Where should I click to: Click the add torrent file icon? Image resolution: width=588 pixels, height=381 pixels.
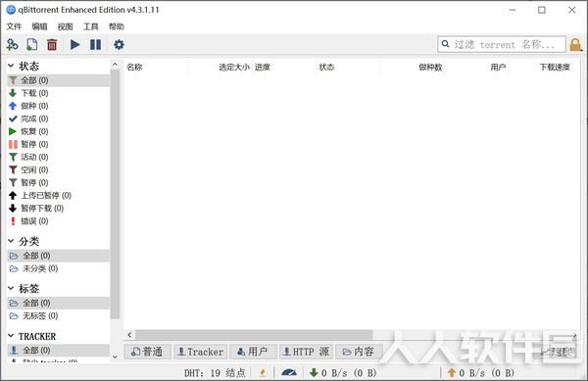click(32, 45)
